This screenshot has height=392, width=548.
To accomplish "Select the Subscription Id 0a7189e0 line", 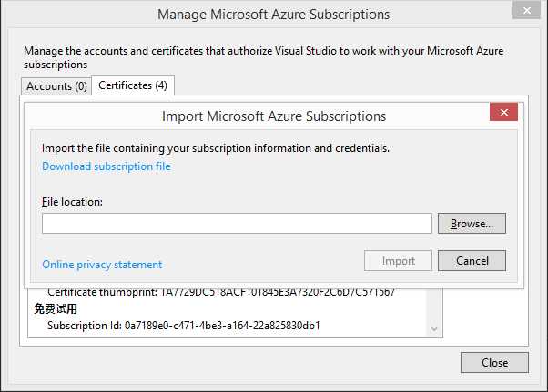I will [x=184, y=326].
